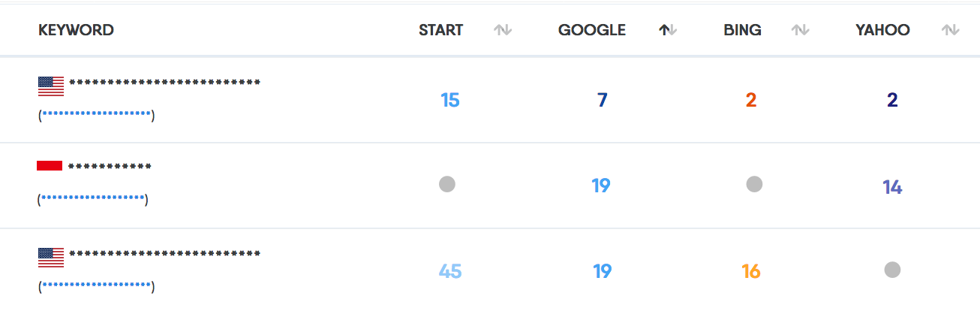This screenshot has height=311, width=980.
Task: Click the BING column header label
Action: (743, 30)
